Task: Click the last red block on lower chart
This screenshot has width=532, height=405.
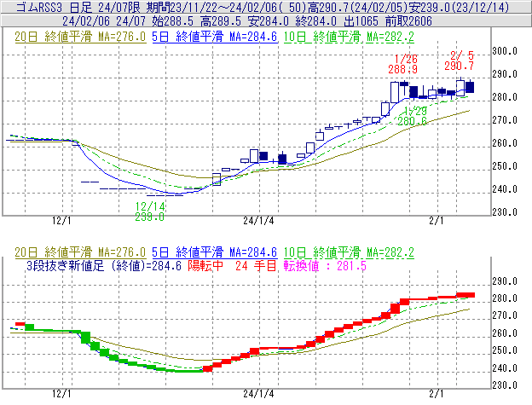Action: pos(465,295)
